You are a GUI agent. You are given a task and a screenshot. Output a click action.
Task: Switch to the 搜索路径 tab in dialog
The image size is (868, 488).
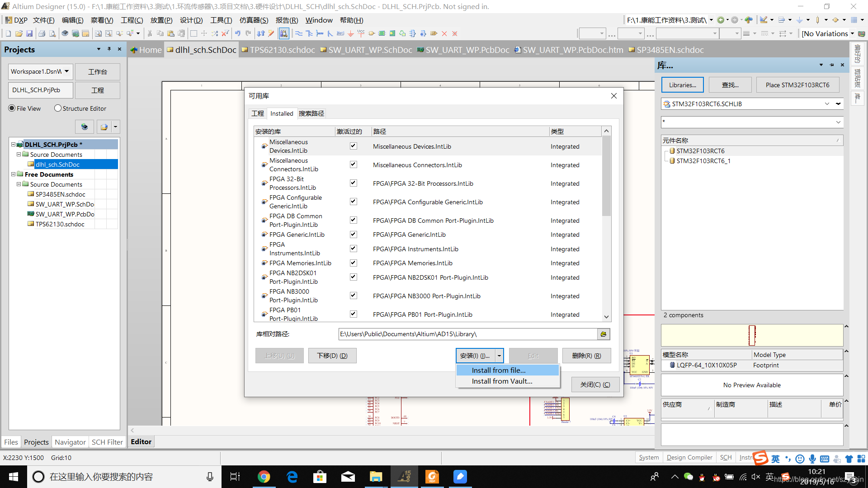[x=311, y=113]
